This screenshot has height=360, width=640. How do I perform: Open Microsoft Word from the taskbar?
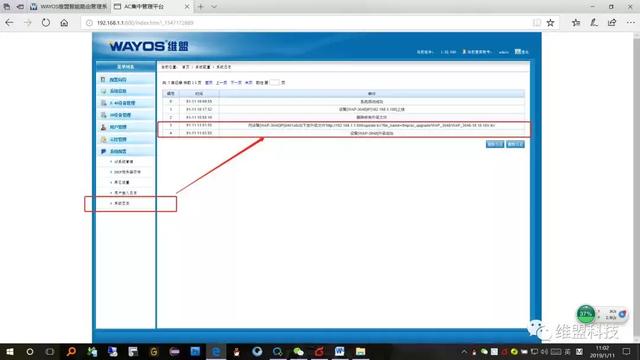[339, 351]
